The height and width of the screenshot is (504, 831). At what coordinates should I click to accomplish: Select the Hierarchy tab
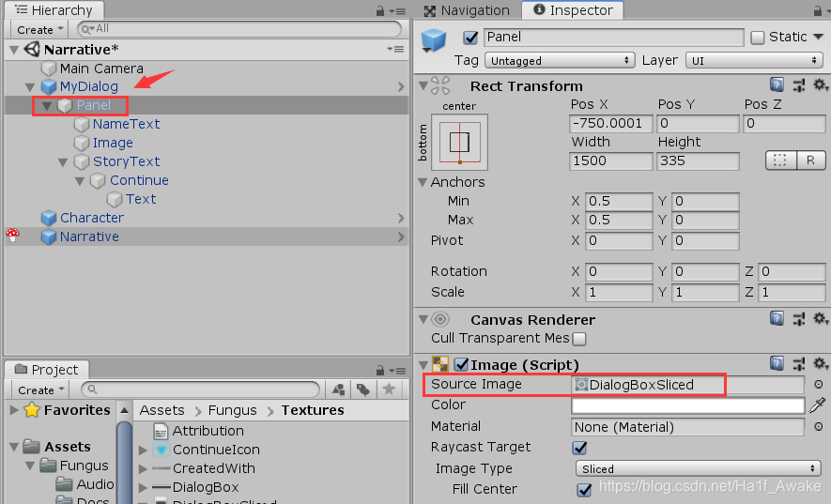pos(54,10)
